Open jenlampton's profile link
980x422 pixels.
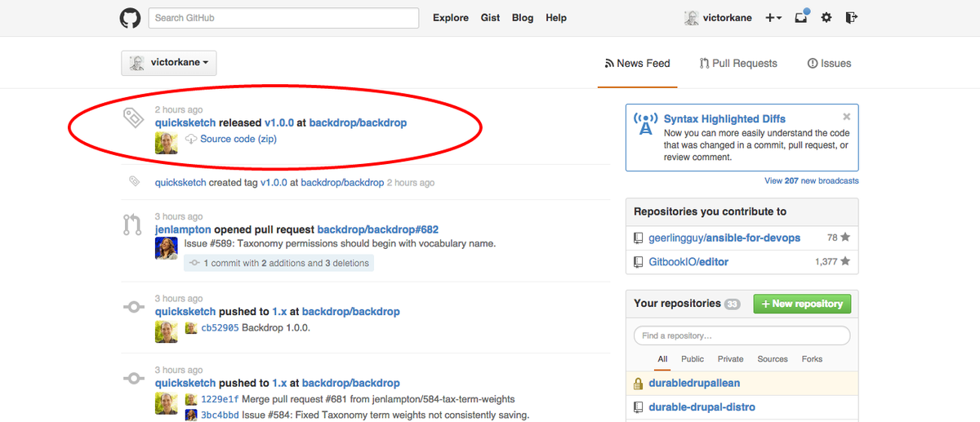coord(183,230)
